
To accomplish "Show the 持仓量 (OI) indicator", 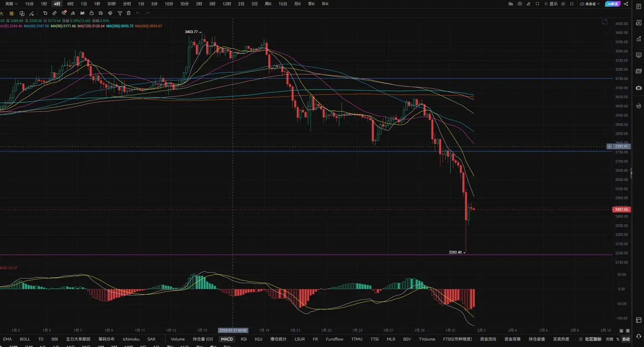I will (203, 339).
